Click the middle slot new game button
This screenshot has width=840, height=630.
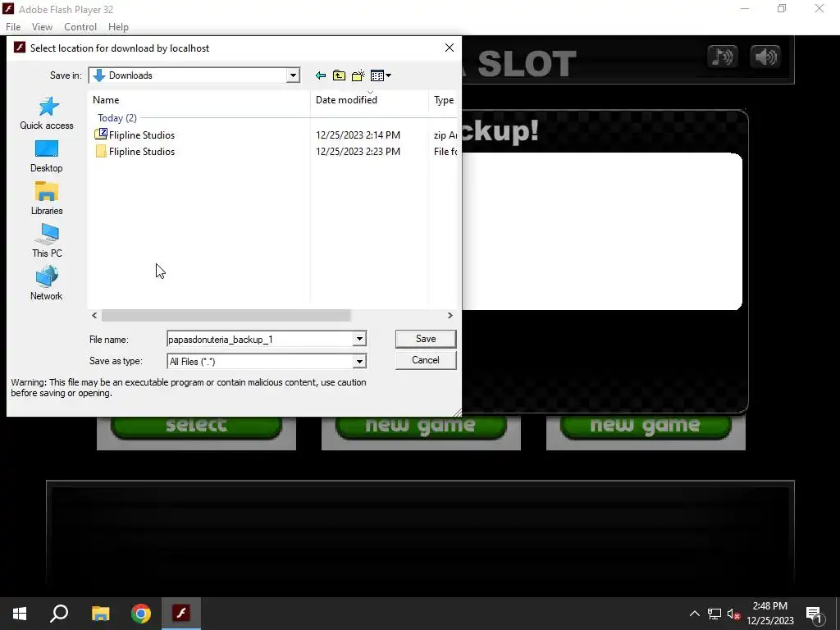click(x=421, y=427)
